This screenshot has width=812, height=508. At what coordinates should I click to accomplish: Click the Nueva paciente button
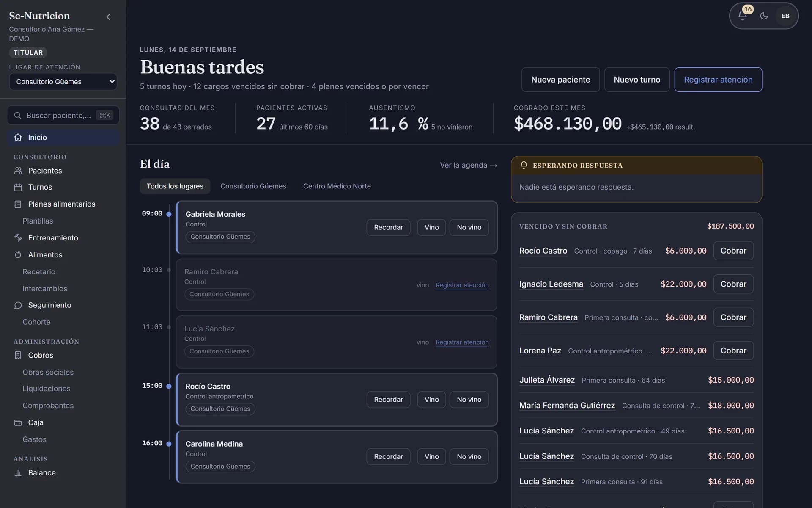(560, 80)
